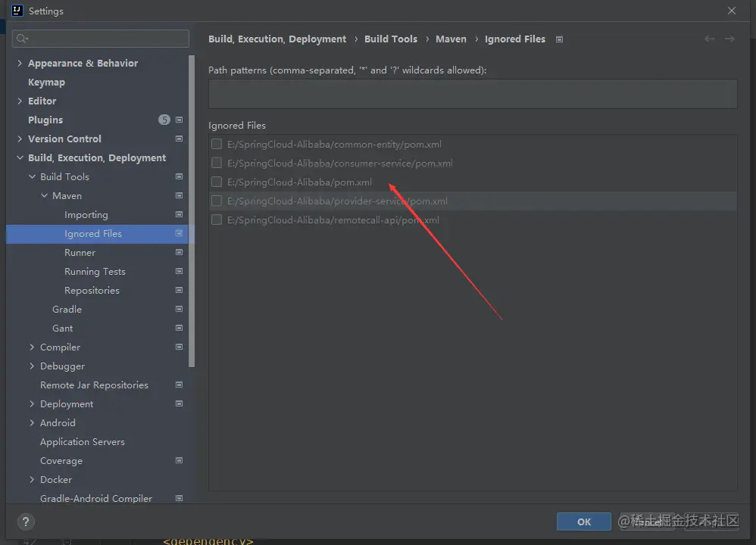Collapse the Maven node
756x545 pixels.
pos(44,195)
